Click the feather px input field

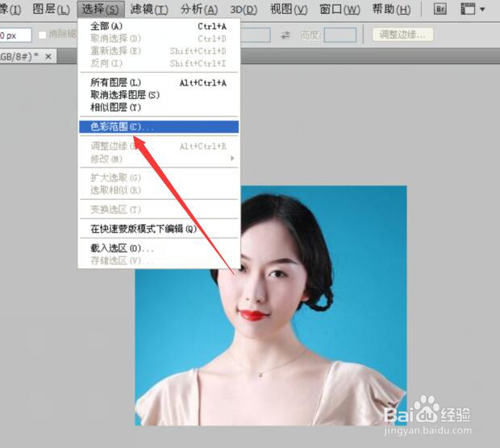click(x=15, y=35)
